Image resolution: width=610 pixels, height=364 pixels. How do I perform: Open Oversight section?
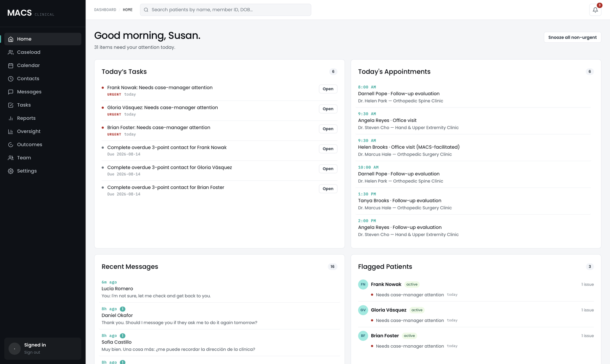tap(43, 131)
